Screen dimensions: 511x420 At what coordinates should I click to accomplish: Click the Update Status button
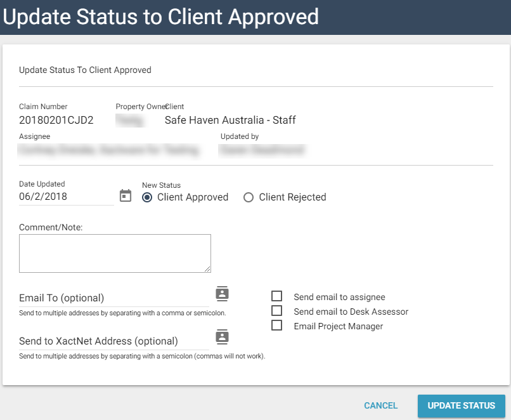tap(461, 406)
